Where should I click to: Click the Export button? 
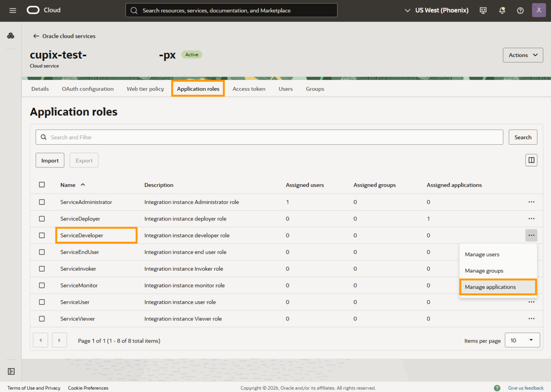point(84,160)
